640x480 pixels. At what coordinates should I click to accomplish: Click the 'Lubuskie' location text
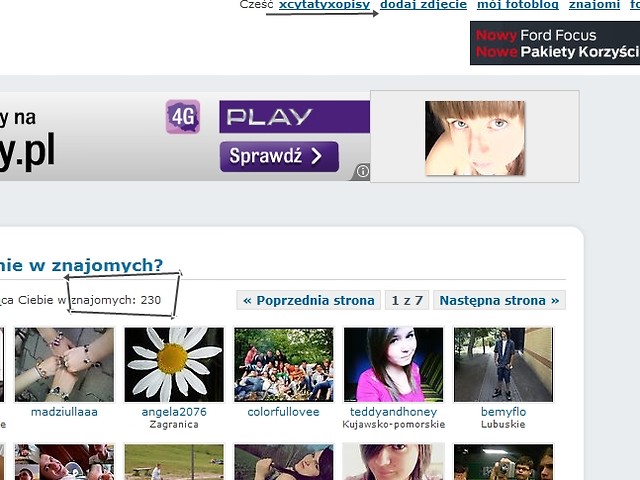coord(503,424)
